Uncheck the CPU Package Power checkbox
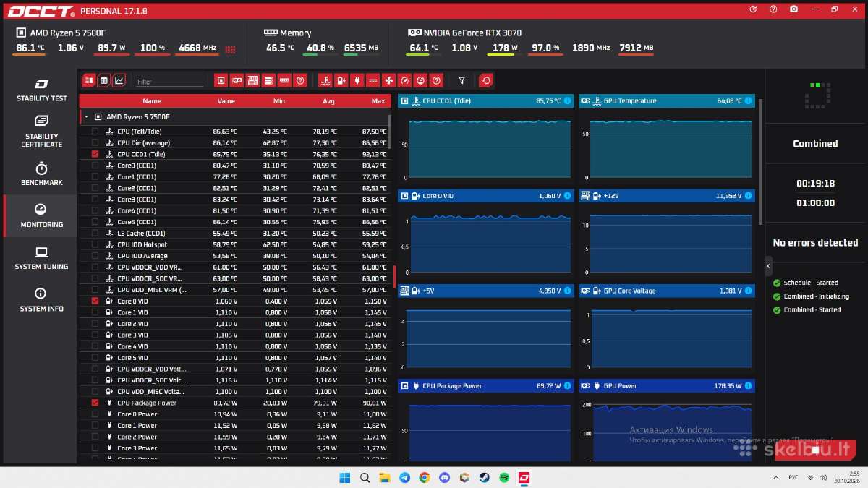The height and width of the screenshot is (488, 868). [95, 403]
